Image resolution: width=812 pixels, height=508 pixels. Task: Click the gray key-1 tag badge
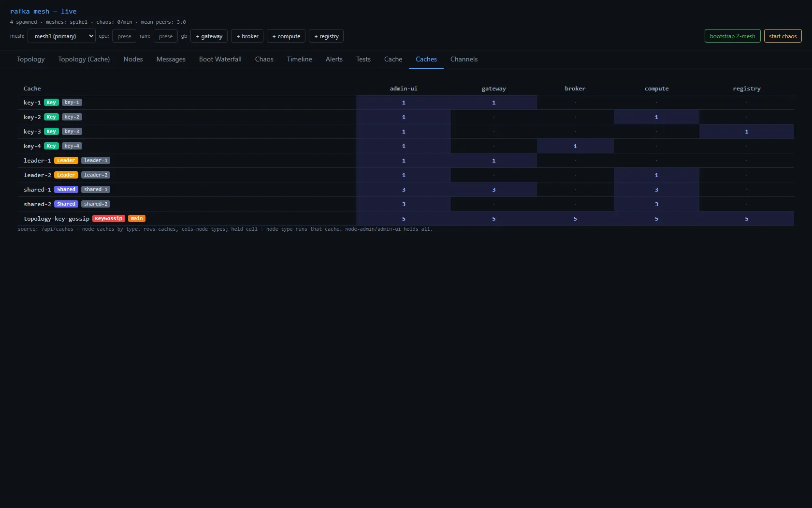72,103
